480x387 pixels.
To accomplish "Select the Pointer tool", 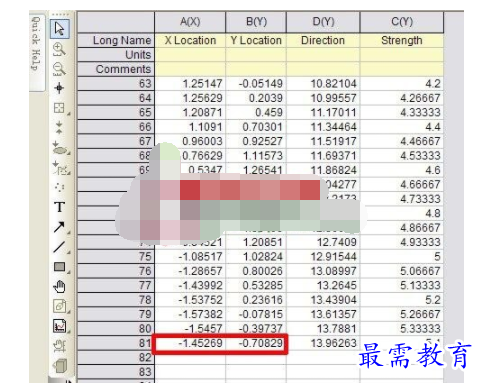I will tap(60, 29).
